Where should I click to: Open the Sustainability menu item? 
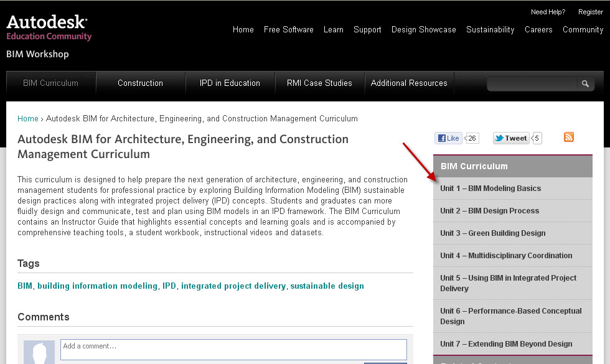pyautogui.click(x=490, y=30)
